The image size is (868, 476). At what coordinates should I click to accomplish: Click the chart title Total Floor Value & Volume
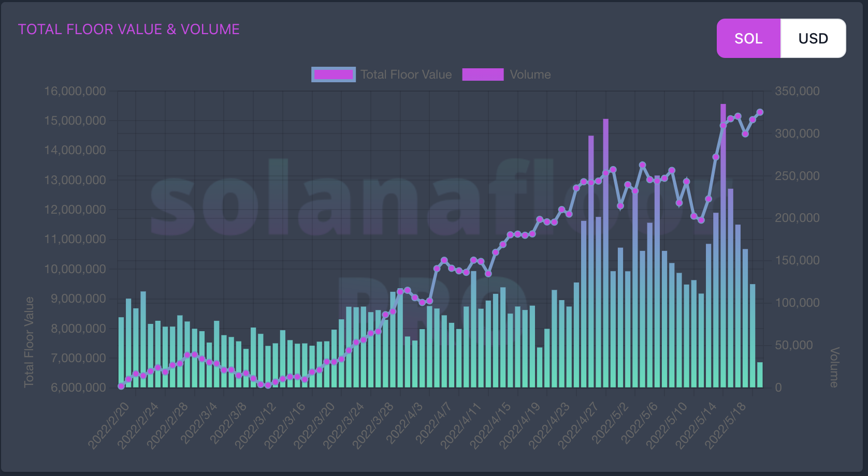click(x=129, y=29)
